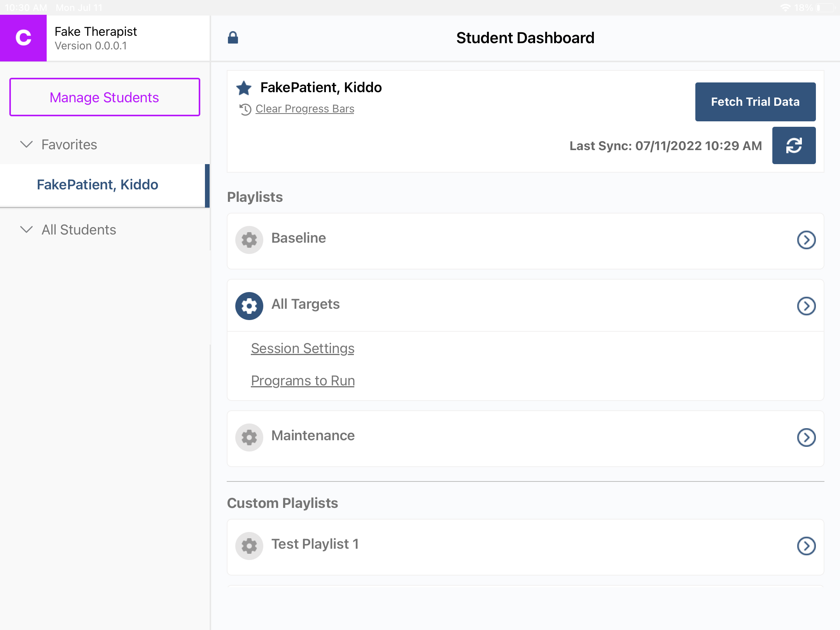
Task: Collapse the All Students section
Action: 26,230
